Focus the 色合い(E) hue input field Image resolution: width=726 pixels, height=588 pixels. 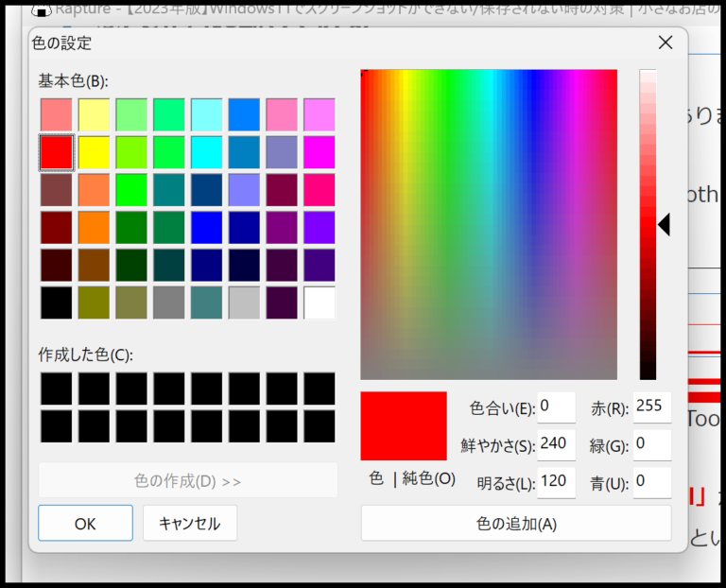tap(556, 407)
